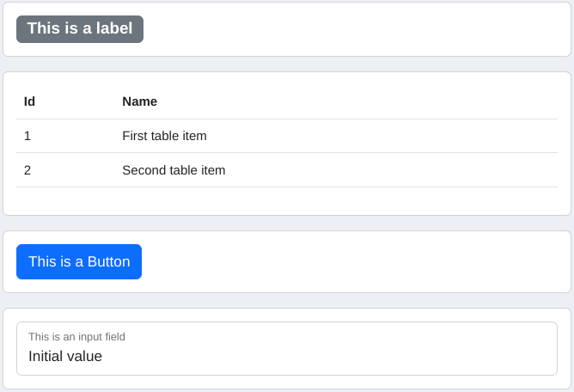
Task: Click the "Initial value" text in the input
Action: [x=65, y=356]
